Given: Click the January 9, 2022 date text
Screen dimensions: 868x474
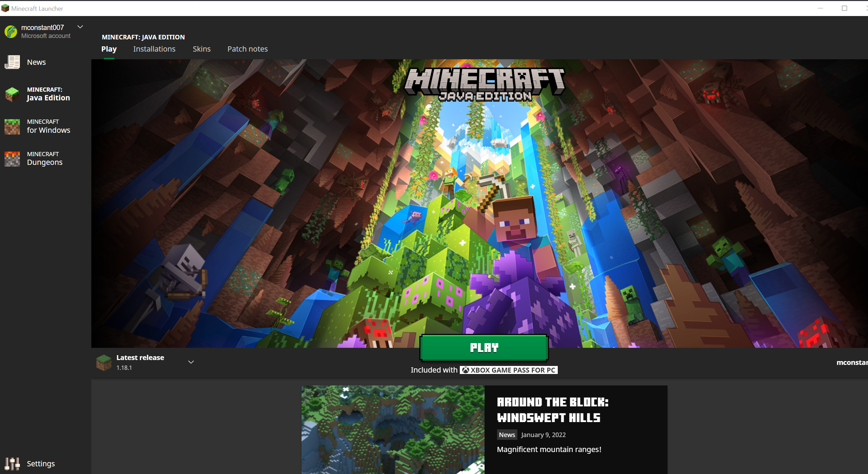Looking at the screenshot, I should click(543, 435).
